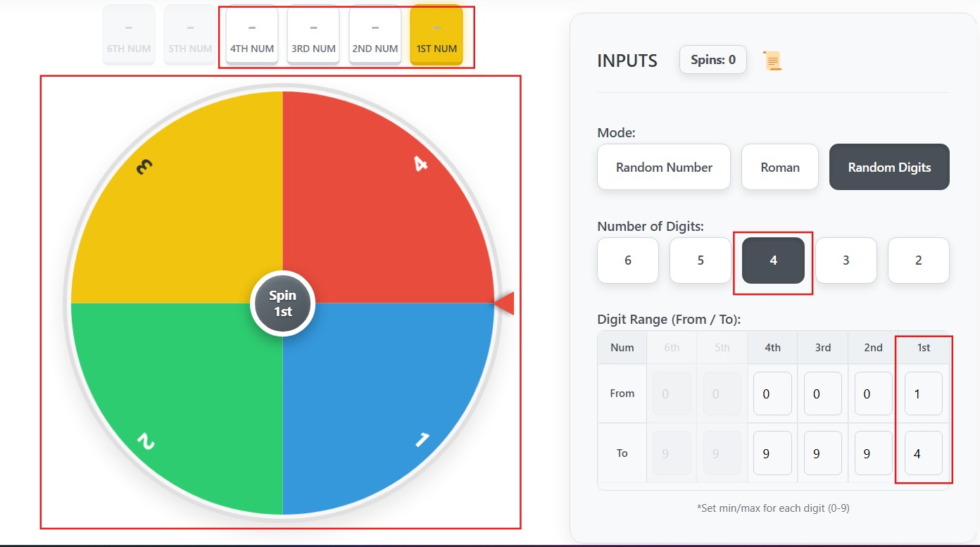Select the 4TH NUM tab
This screenshot has width=980, height=547.
pos(251,34)
